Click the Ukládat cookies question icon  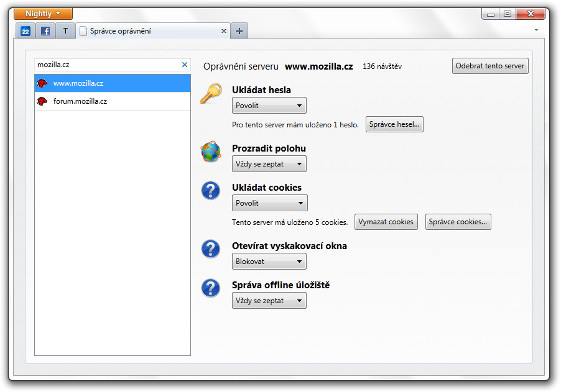211,191
